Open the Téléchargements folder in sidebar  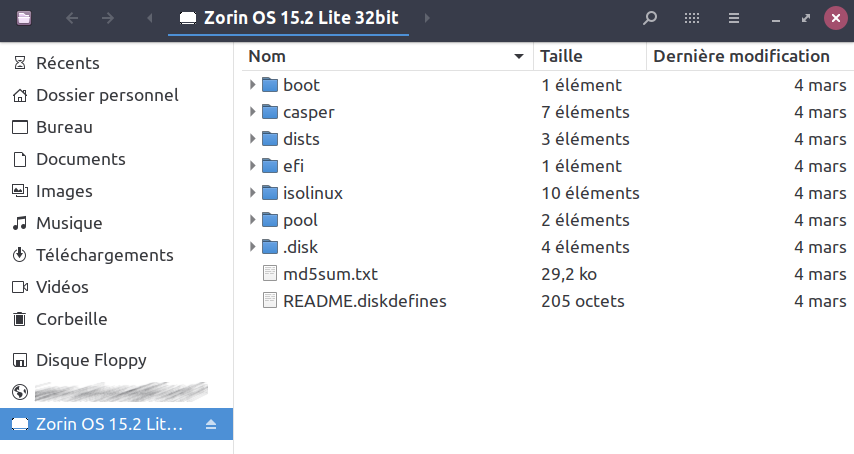point(104,255)
